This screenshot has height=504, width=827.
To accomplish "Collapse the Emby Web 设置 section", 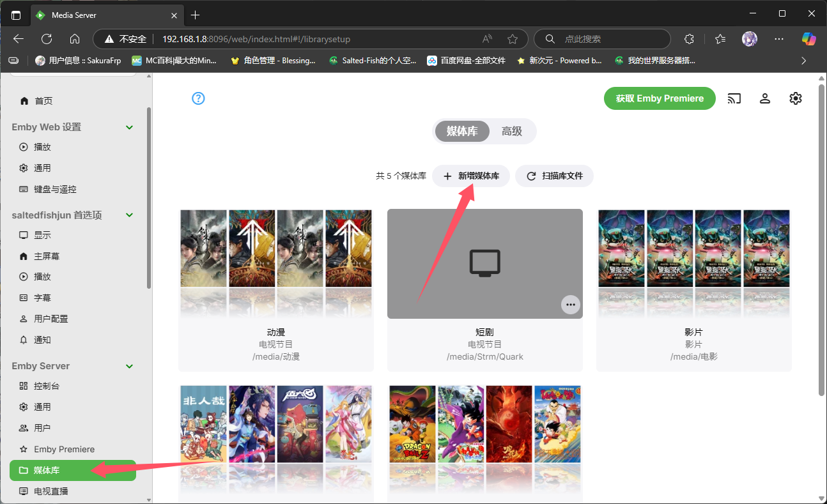I will click(129, 127).
